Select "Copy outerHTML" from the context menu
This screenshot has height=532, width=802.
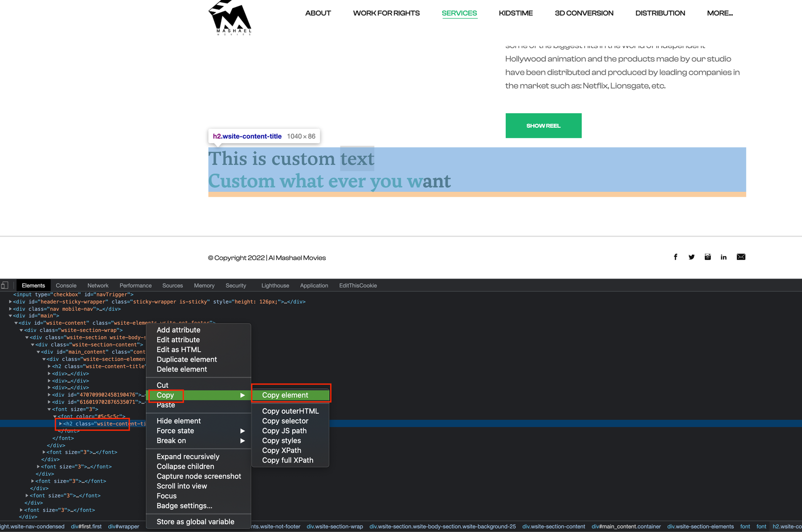pyautogui.click(x=290, y=411)
